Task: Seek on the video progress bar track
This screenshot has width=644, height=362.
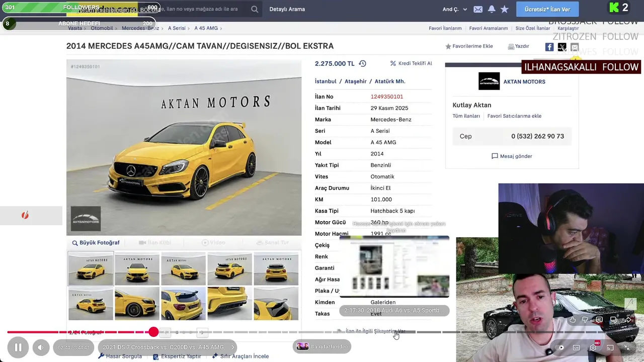Action: coord(322,332)
